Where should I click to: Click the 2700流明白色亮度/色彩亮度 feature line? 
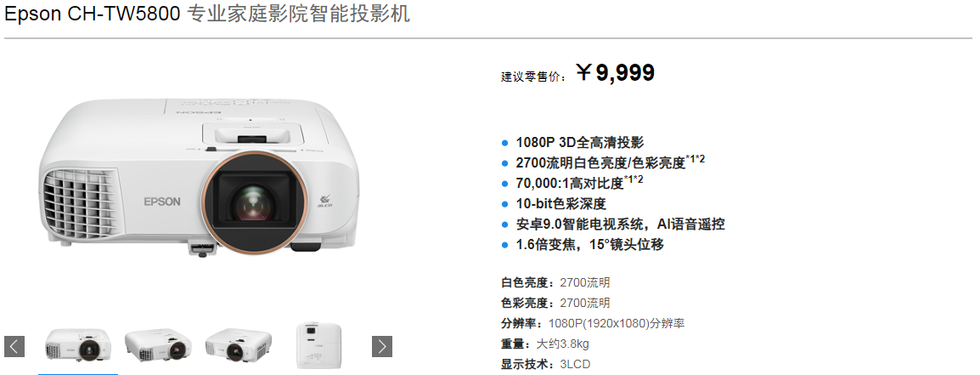611,162
